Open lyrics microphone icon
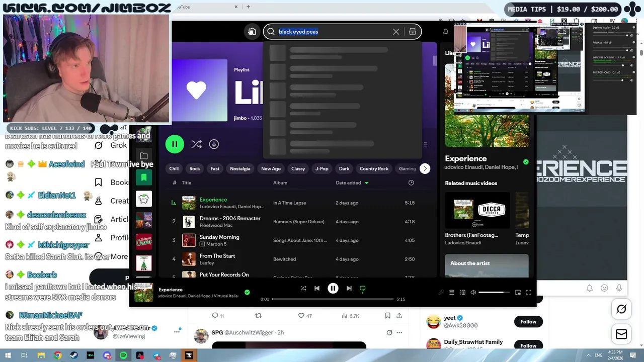Viewport: 644px width, 362px height. [x=441, y=292]
